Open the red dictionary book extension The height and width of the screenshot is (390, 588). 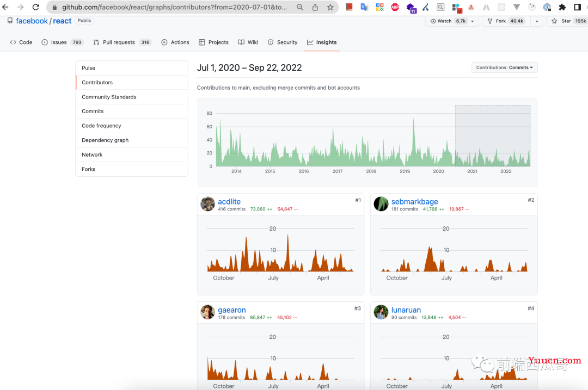349,7
